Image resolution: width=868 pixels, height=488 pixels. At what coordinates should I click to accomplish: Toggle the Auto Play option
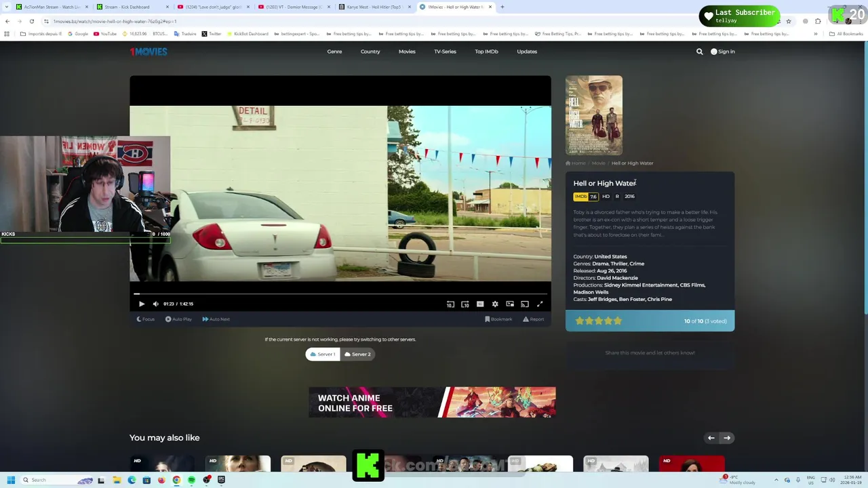click(x=178, y=319)
